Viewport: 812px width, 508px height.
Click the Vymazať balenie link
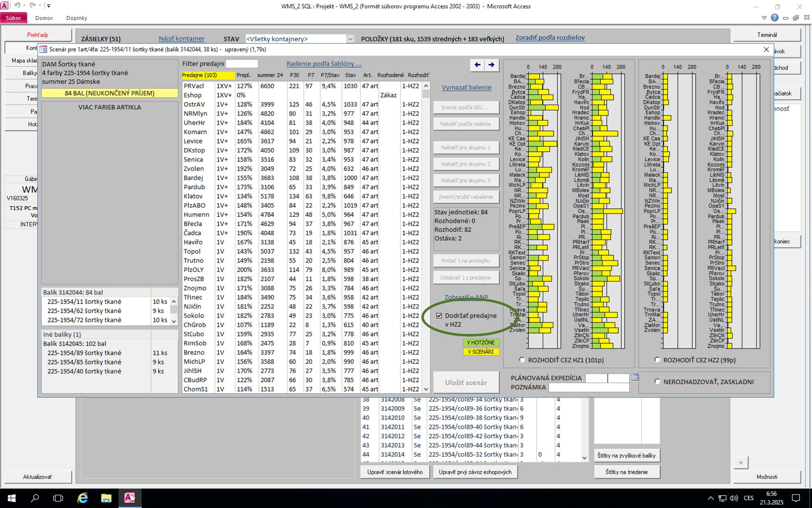coord(466,87)
